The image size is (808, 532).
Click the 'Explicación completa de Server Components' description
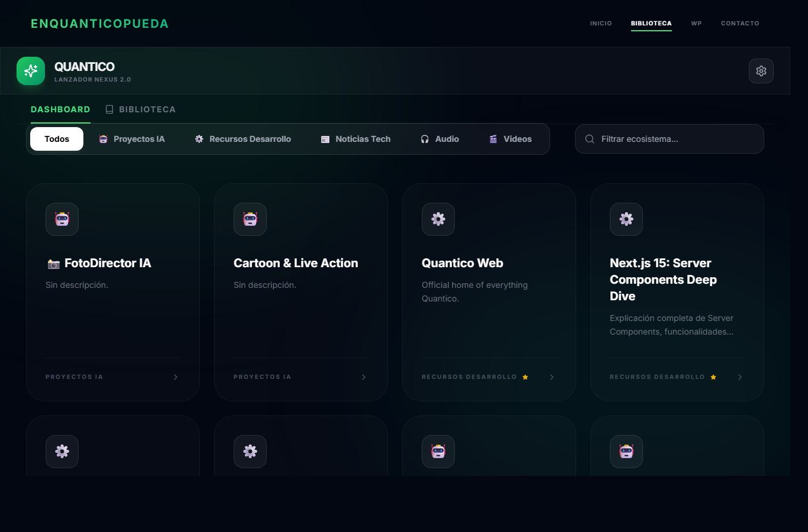671,325
